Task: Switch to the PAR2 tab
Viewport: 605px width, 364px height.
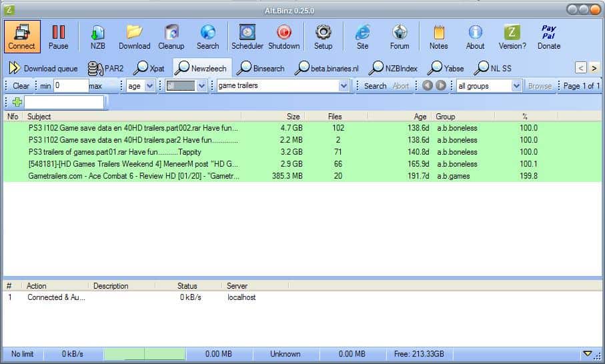Action: point(105,68)
